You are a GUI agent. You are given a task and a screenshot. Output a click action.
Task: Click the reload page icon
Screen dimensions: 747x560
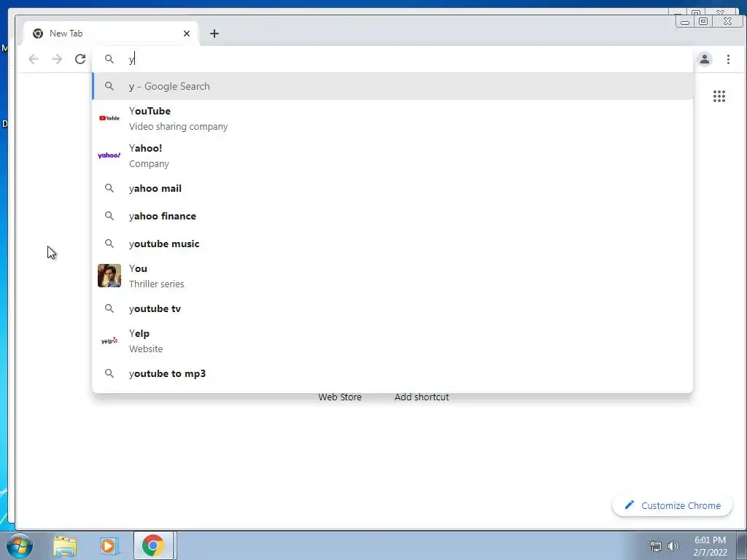[80, 59]
